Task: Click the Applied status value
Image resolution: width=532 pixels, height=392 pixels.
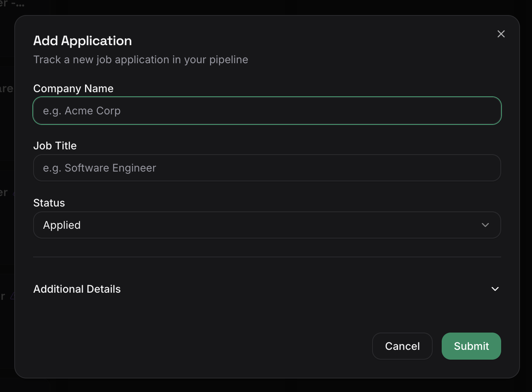Action: click(x=62, y=225)
